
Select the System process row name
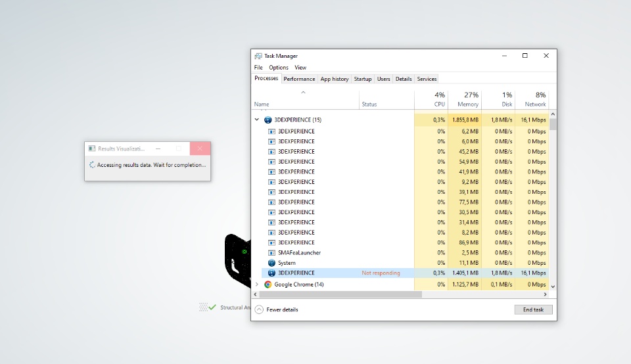click(x=287, y=263)
